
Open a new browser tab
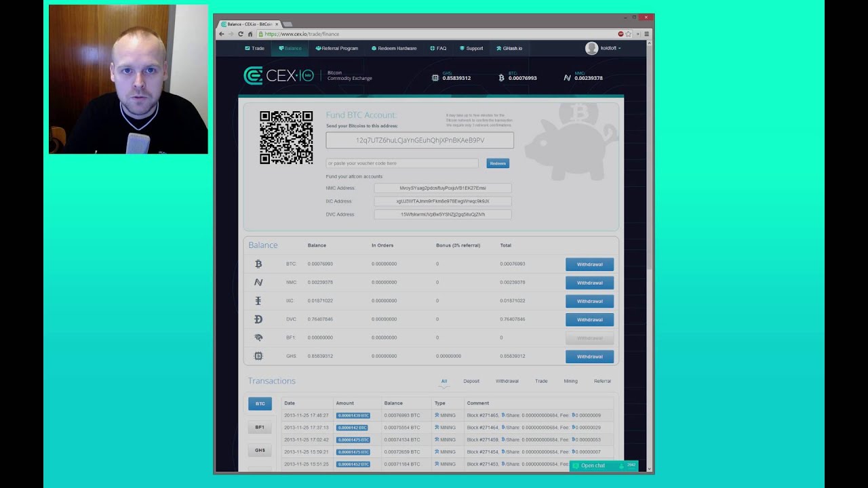(x=288, y=24)
